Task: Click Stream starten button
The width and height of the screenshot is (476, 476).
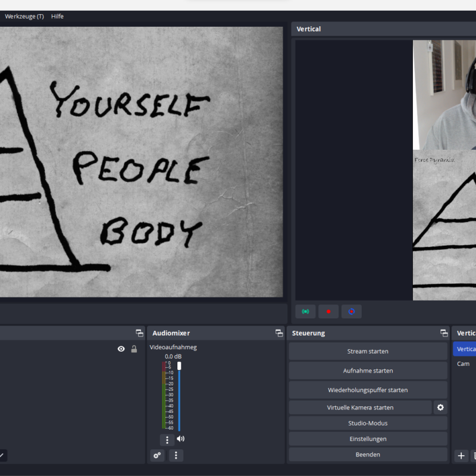Action: (x=368, y=352)
